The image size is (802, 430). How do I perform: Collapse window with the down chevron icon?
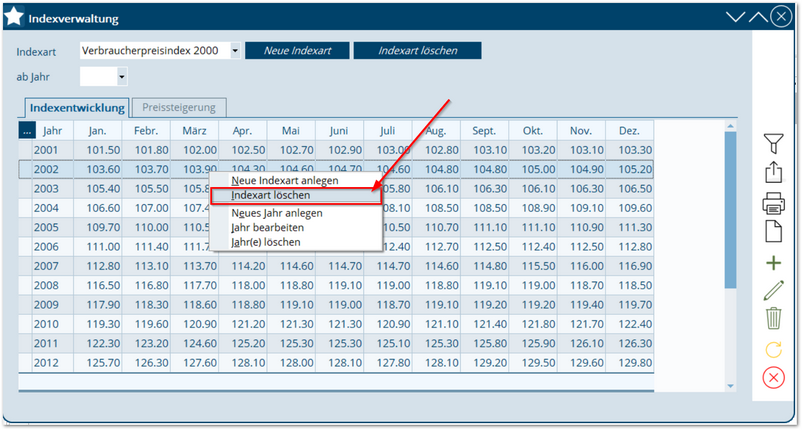pos(735,17)
